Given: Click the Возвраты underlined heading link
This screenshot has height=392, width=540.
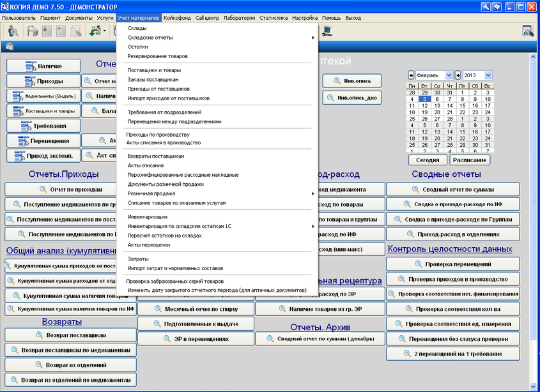Looking at the screenshot, I should 62,321.
